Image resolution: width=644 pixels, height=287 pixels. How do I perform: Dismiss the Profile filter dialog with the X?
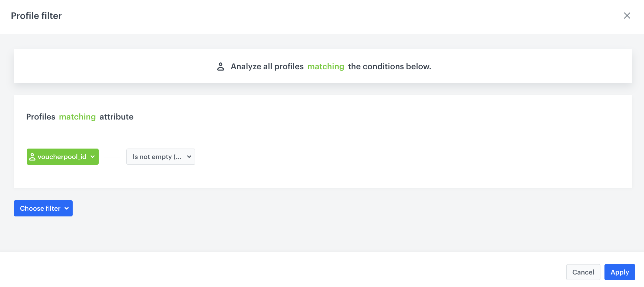coord(627,16)
